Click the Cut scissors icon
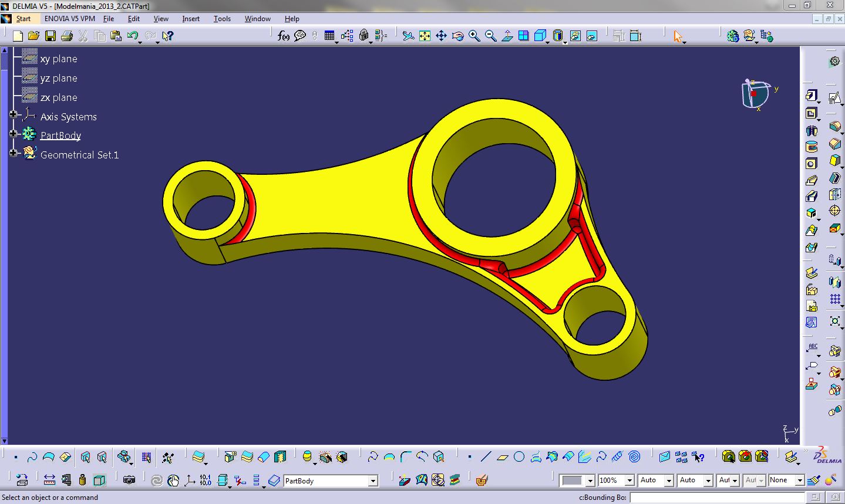This screenshot has width=845, height=504. pos(83,36)
